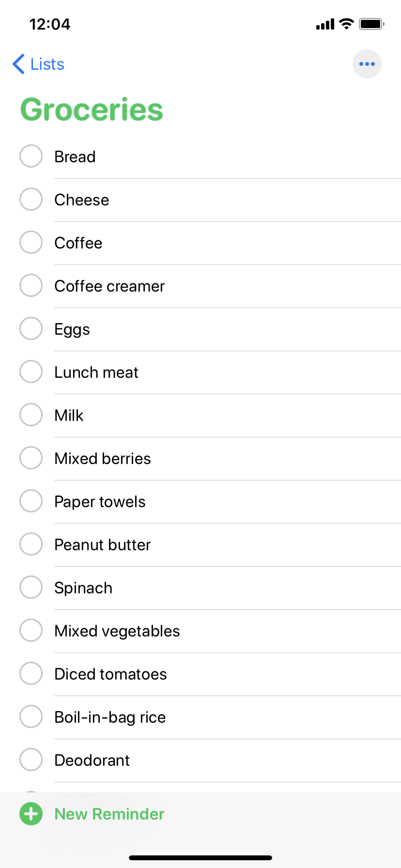This screenshot has height=868, width=401.
Task: Complete the Coffee creamer item
Action: (x=31, y=285)
